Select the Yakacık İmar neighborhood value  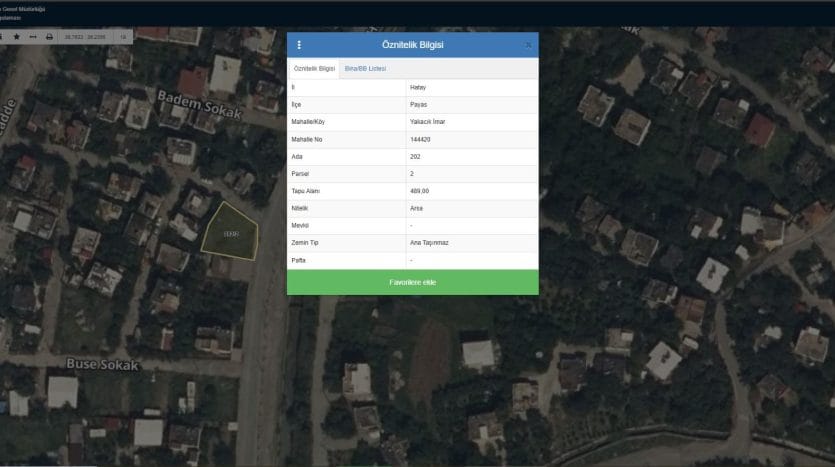pyautogui.click(x=430, y=121)
